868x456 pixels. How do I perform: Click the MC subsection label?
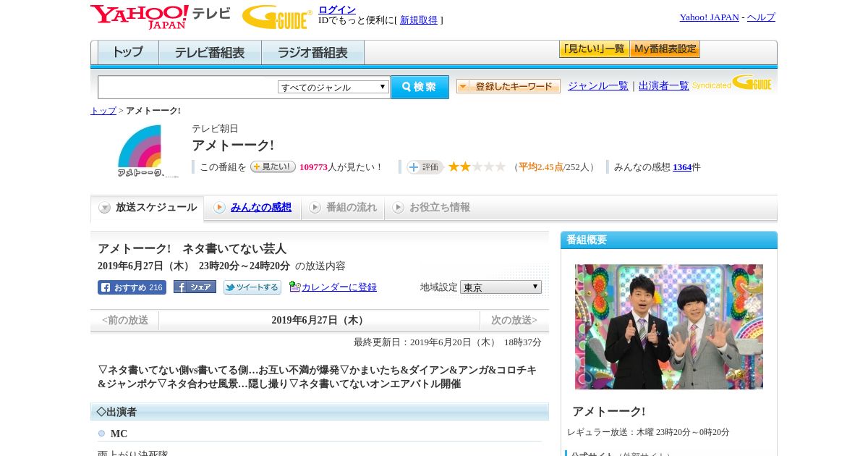[x=119, y=434]
